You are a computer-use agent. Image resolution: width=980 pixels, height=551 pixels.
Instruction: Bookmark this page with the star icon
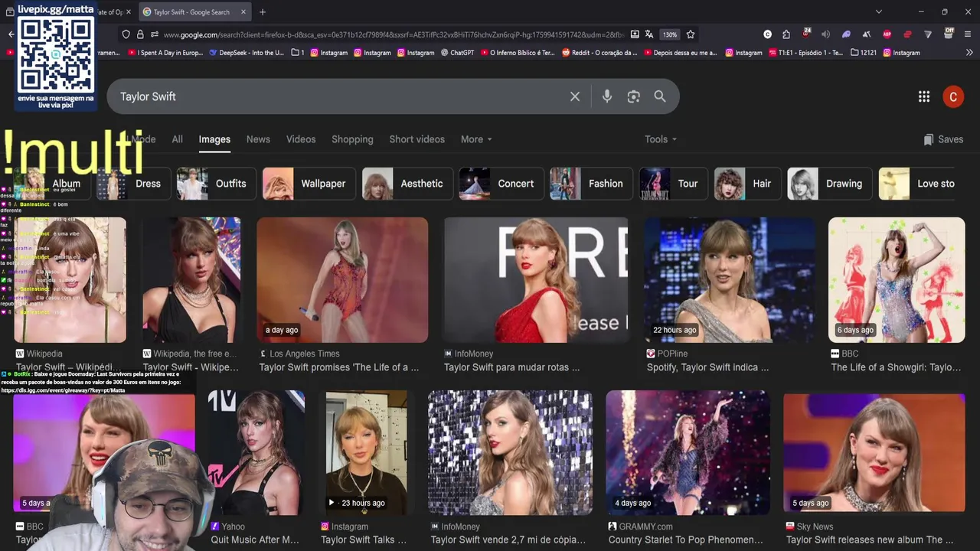coord(691,34)
